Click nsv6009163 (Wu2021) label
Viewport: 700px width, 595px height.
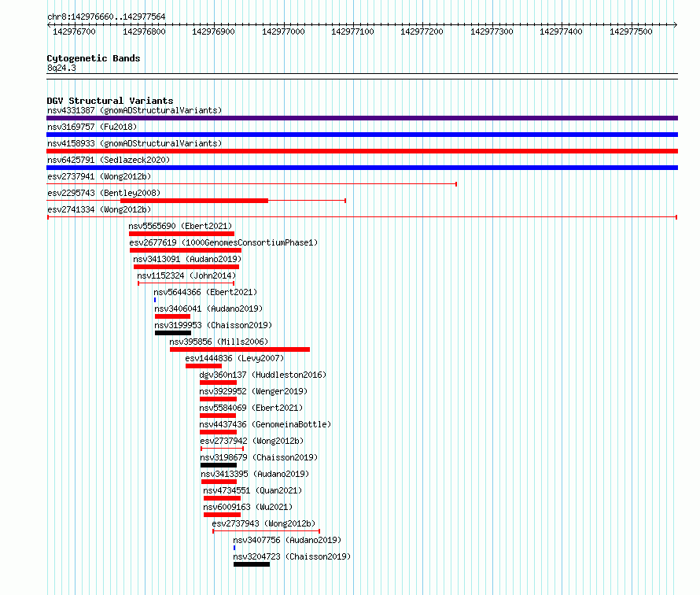[x=249, y=507]
